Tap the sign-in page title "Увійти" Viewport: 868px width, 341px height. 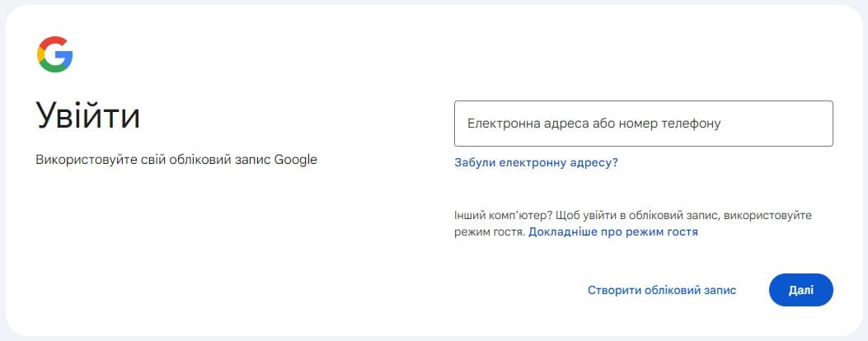tap(88, 116)
